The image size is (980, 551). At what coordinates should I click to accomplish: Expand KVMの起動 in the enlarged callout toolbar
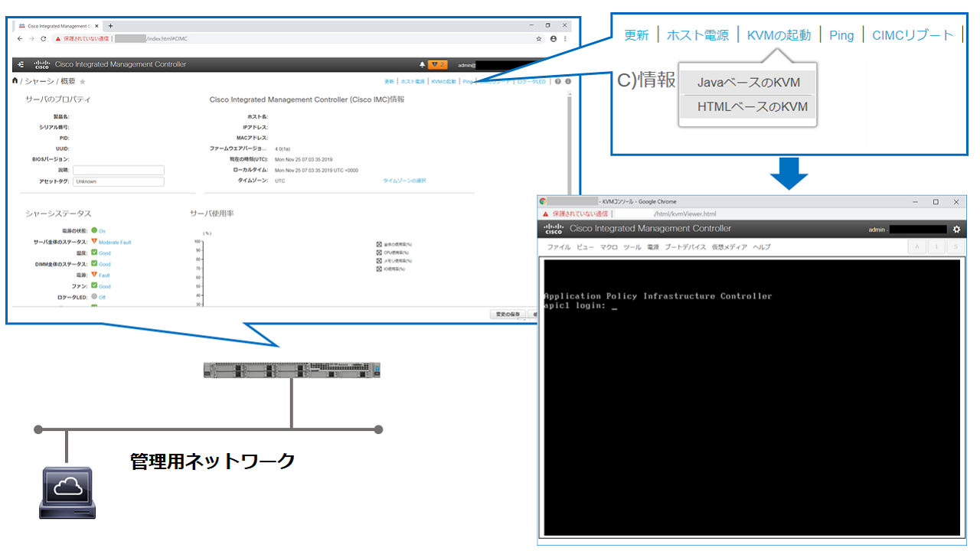click(x=779, y=35)
